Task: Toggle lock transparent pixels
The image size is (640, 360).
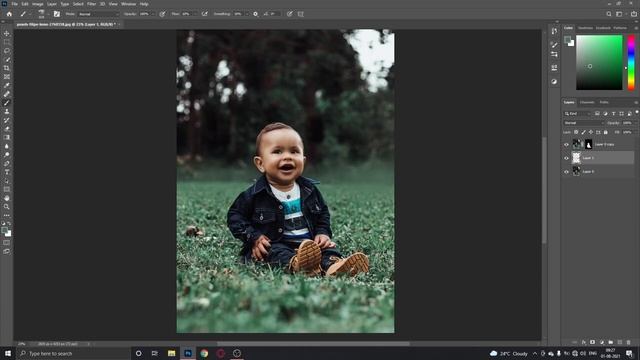Action: tap(576, 132)
